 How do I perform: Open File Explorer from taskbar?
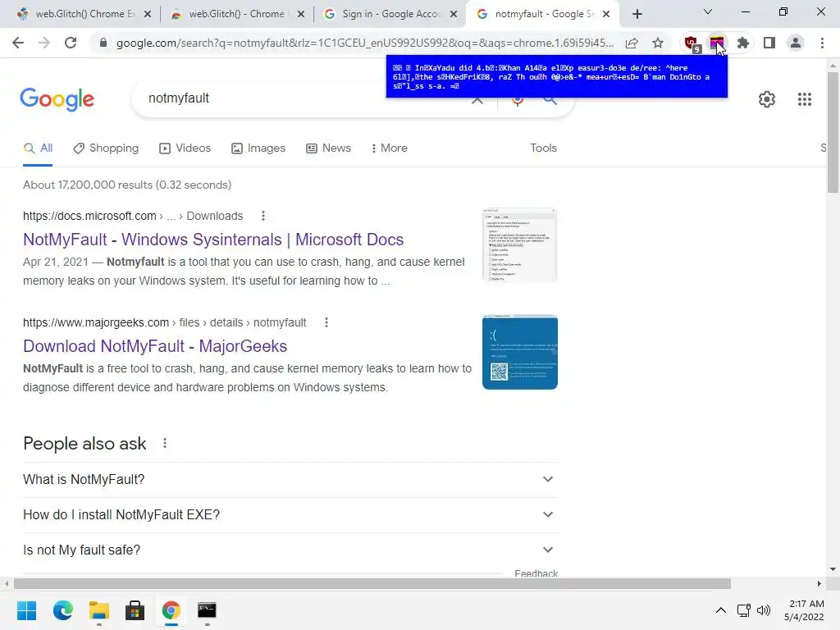pyautogui.click(x=98, y=610)
